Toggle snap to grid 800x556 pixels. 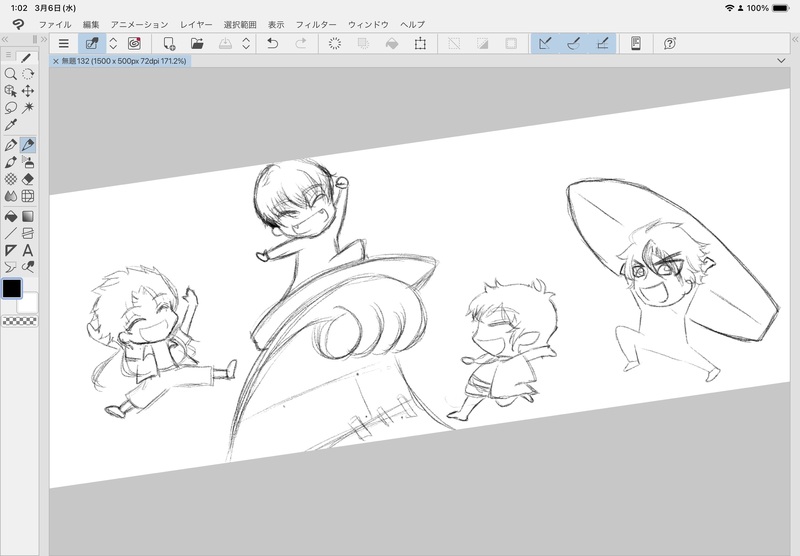click(x=602, y=44)
